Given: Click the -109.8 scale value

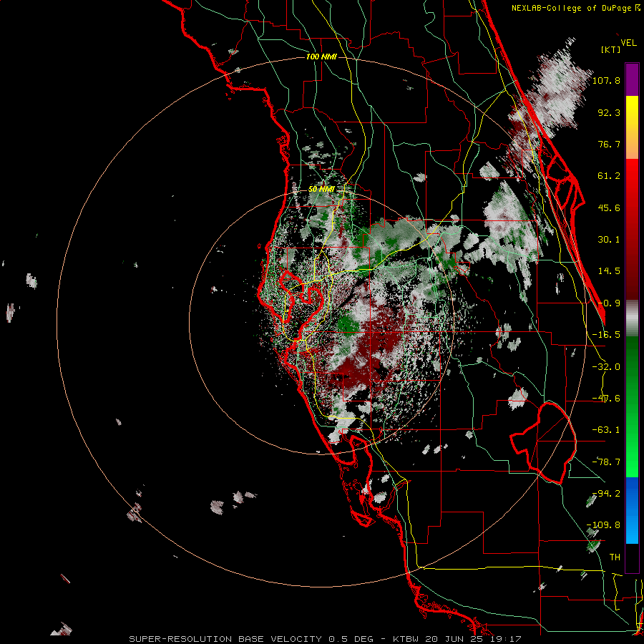Looking at the screenshot, I should [x=603, y=525].
